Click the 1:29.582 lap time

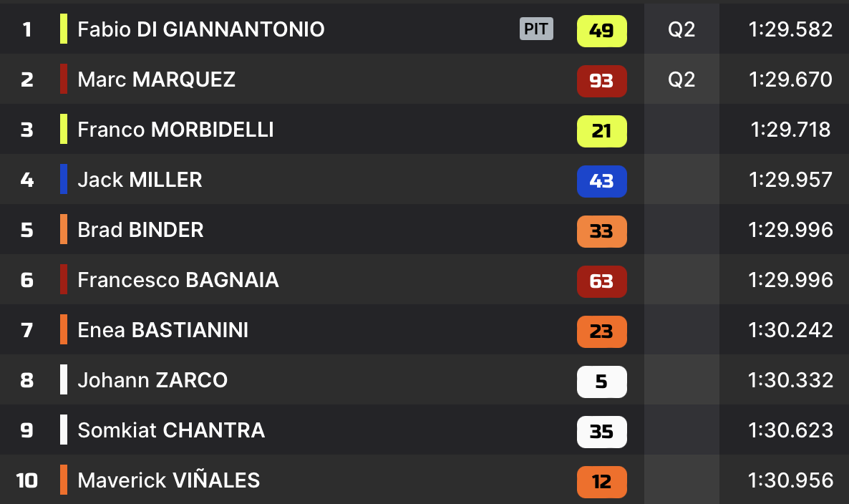790,29
